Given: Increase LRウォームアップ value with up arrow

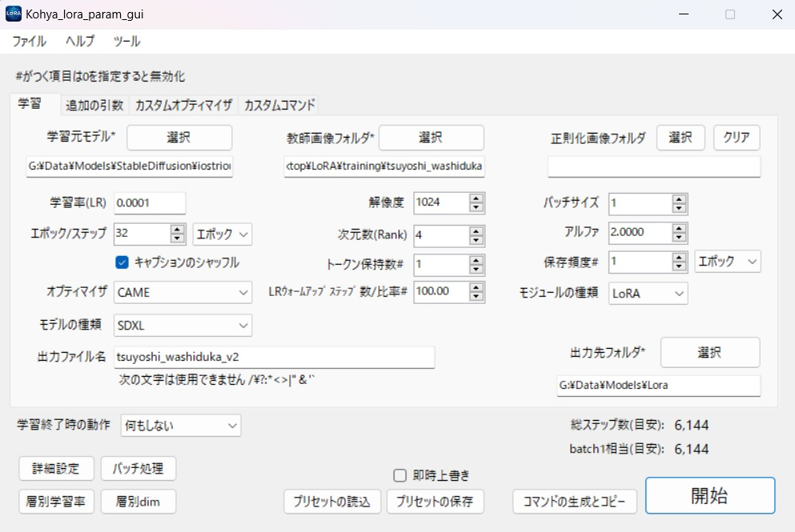Looking at the screenshot, I should [476, 287].
